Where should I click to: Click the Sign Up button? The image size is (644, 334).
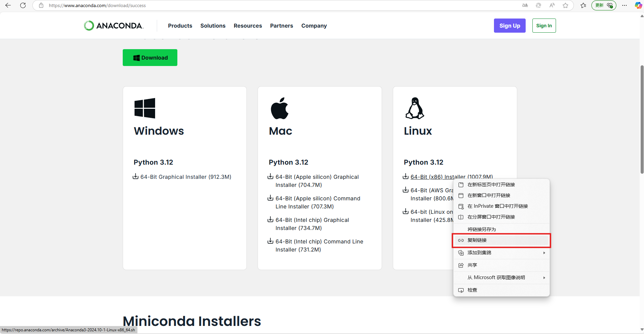[x=509, y=26]
